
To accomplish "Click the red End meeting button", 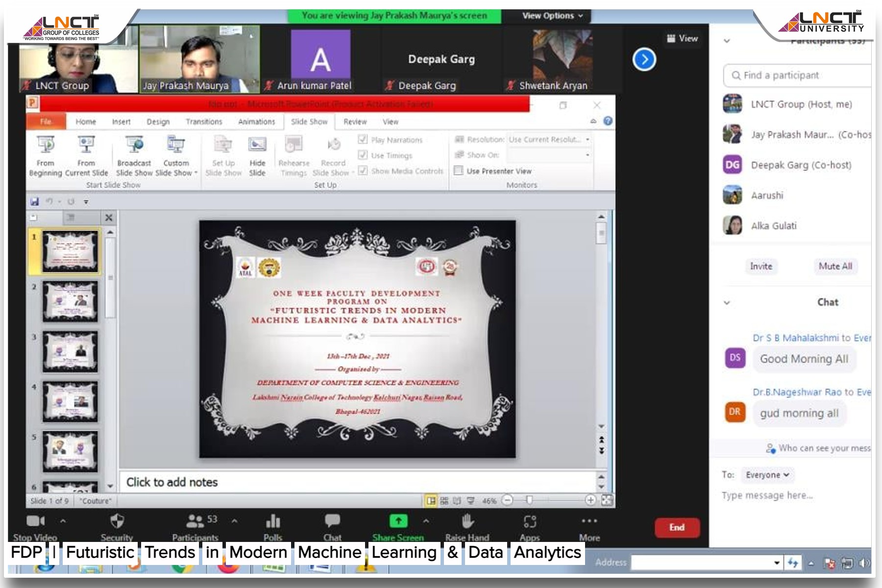I will click(677, 527).
